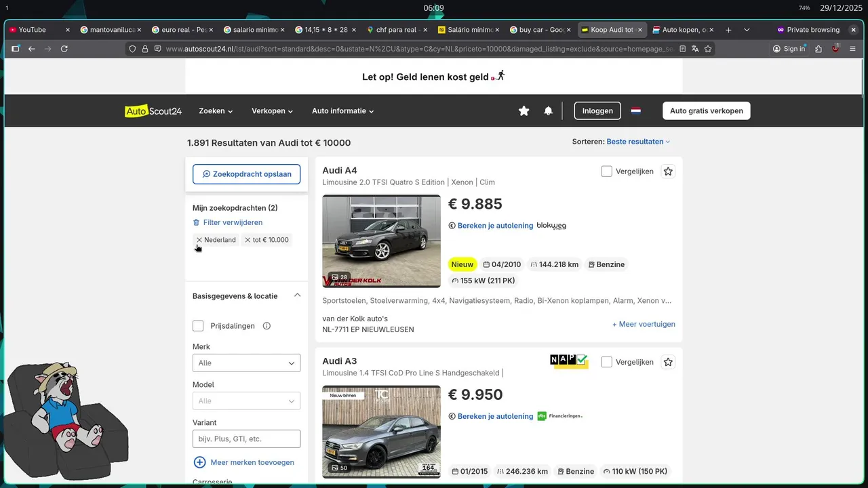Tick Vergelijken checkbox for Audi A4

point(606,171)
